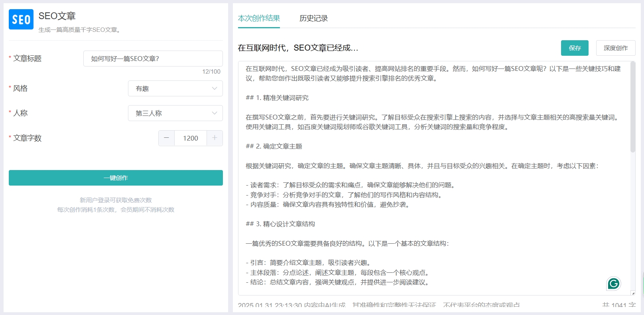644x315 pixels.
Task: Click the blue SEO logo icon
Action: (21, 20)
